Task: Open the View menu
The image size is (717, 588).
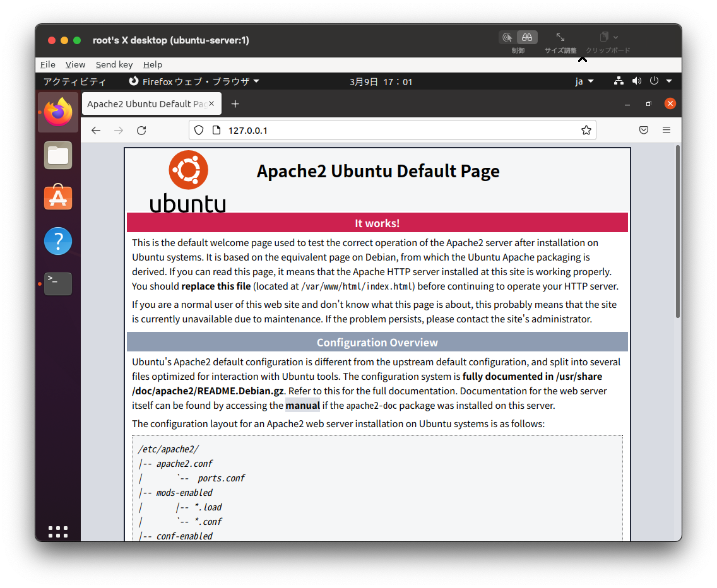Action: pos(75,64)
